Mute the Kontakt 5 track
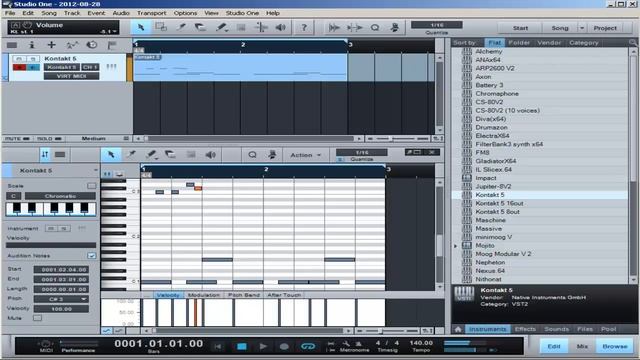Image resolution: width=640 pixels, height=360 pixels. 19,59
